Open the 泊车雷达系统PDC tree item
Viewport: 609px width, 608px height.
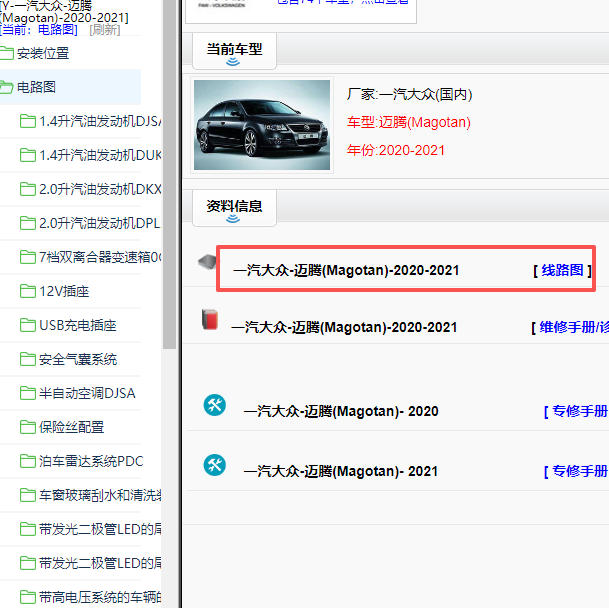91,461
